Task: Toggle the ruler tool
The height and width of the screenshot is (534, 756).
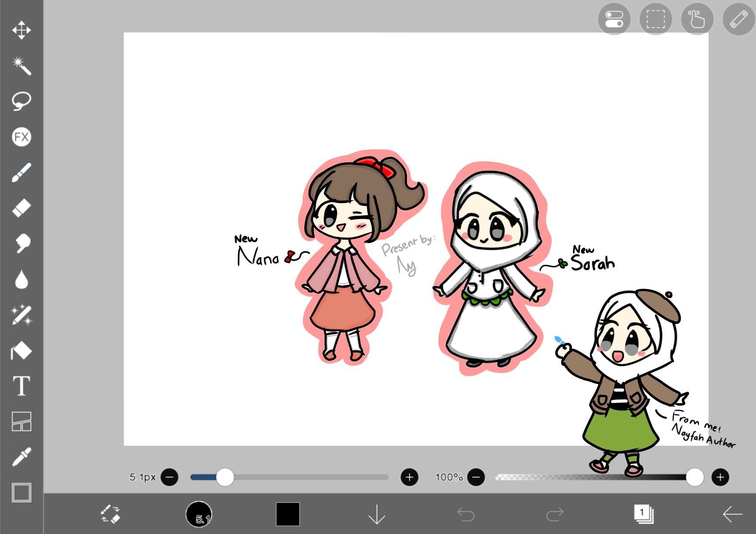Action: click(x=737, y=19)
